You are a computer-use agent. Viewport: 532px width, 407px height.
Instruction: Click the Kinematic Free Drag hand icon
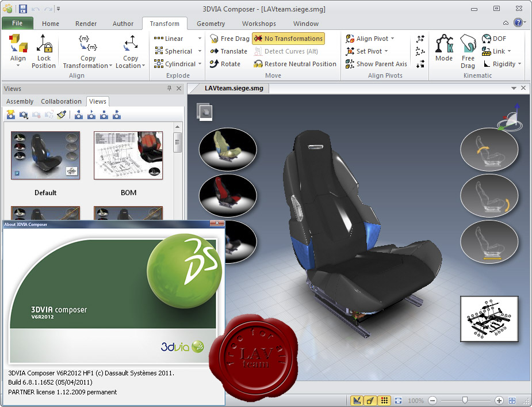point(468,51)
